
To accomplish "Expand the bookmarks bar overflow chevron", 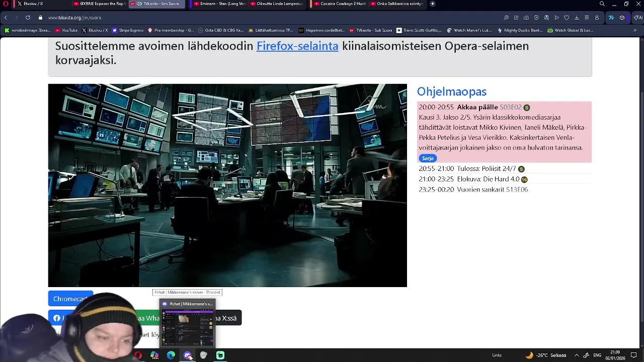I will pos(635,30).
